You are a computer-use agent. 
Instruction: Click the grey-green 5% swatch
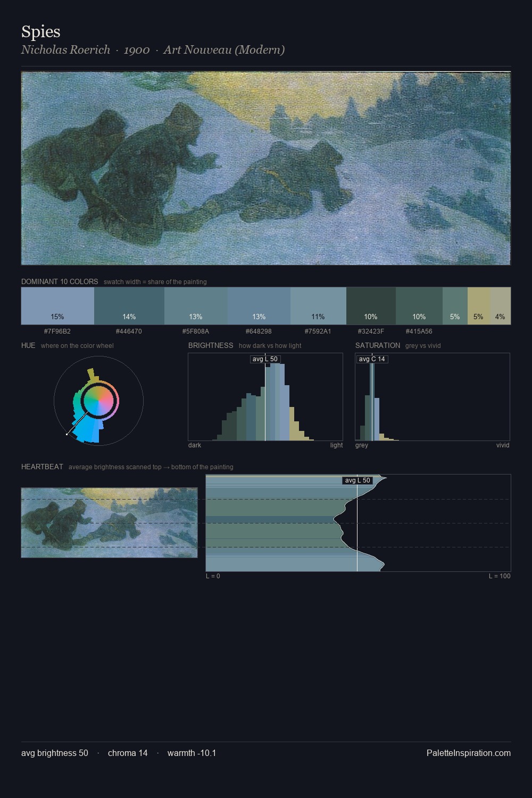click(455, 306)
